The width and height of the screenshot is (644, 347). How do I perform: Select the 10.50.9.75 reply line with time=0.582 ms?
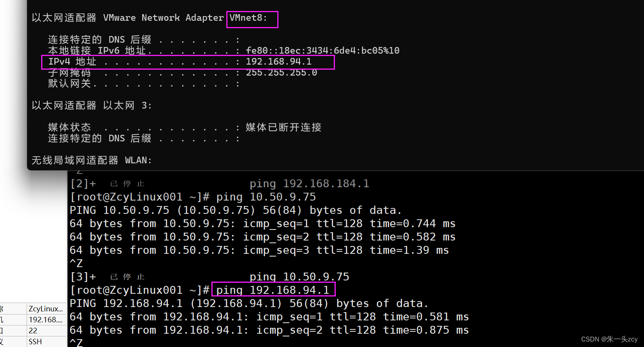tap(263, 237)
